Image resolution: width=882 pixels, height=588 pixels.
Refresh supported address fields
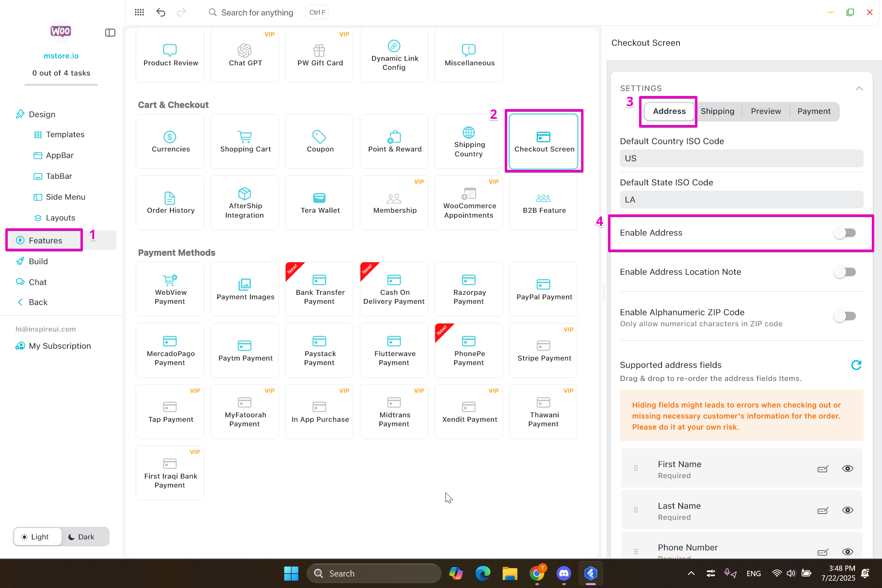click(x=856, y=365)
